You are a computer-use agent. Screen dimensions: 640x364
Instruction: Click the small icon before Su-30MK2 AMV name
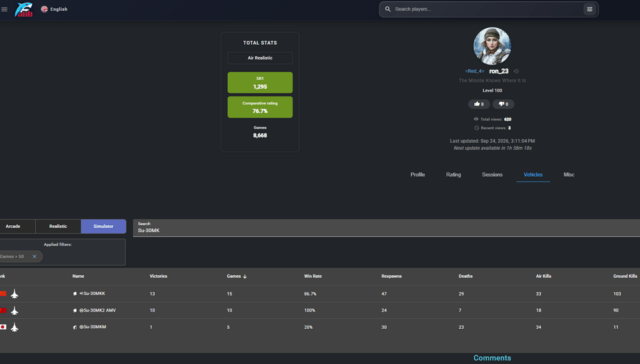tap(75, 310)
